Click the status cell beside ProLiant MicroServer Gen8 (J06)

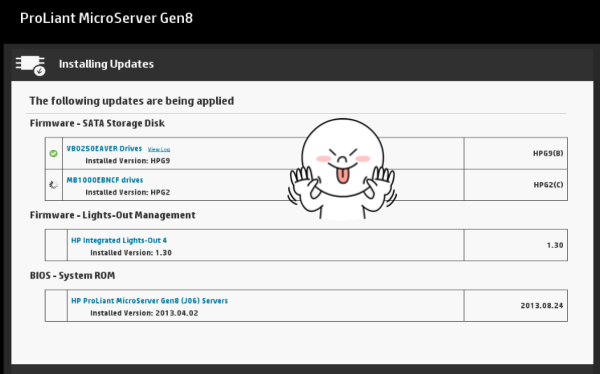56,305
